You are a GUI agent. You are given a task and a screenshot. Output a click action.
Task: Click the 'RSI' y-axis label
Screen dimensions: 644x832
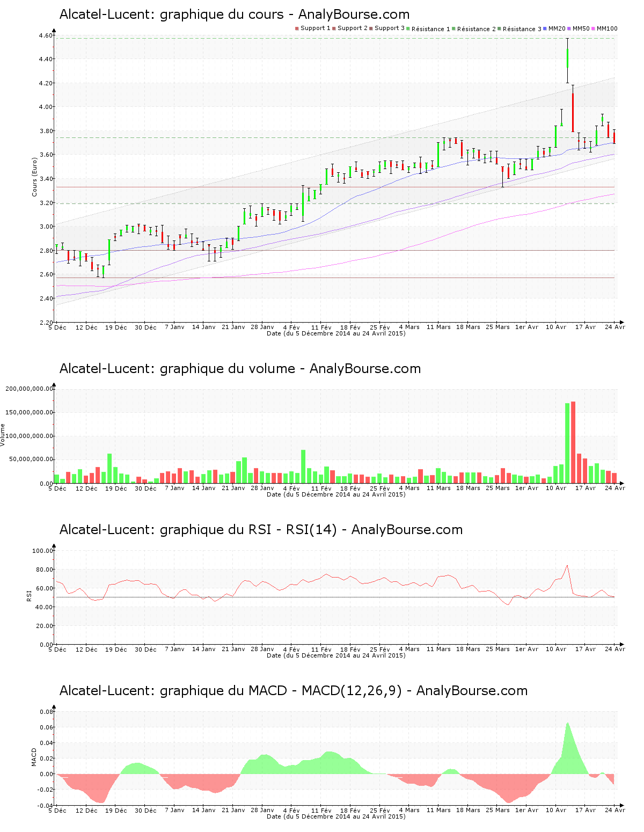point(29,595)
